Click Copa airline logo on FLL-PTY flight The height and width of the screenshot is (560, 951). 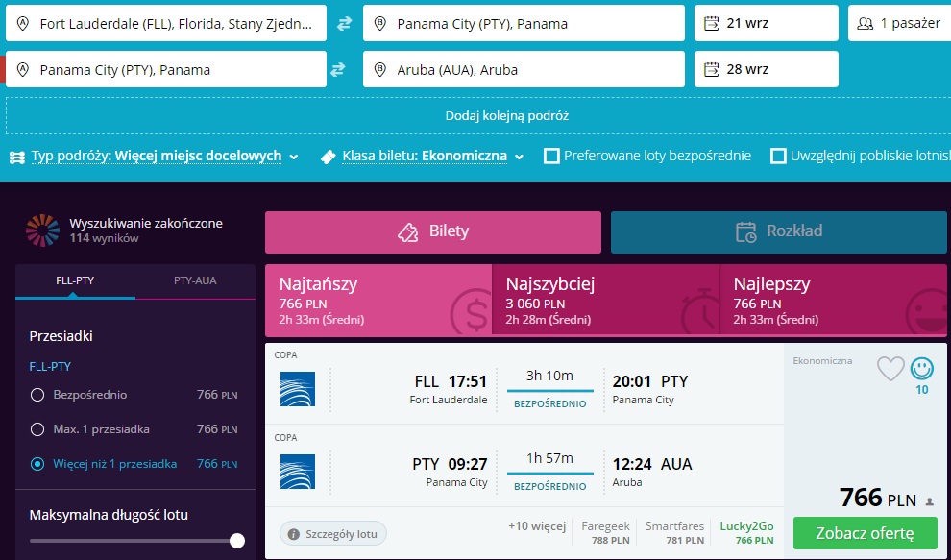pyautogui.click(x=298, y=388)
